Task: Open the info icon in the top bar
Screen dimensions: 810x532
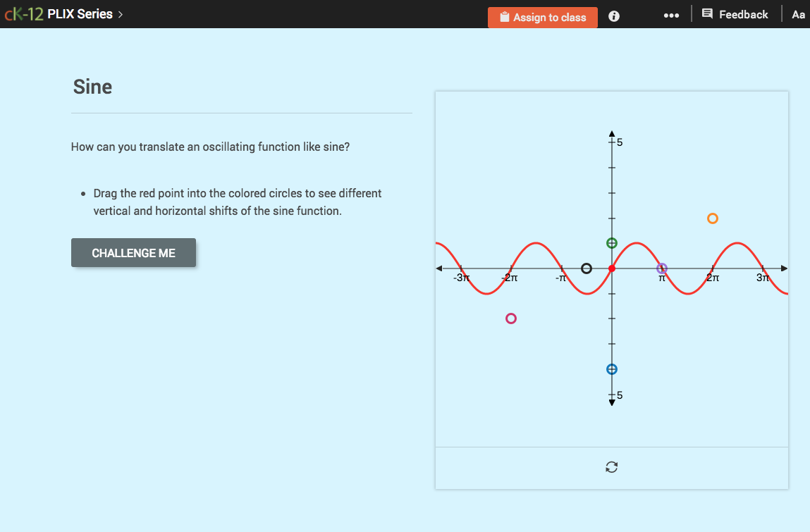Action: (x=613, y=16)
